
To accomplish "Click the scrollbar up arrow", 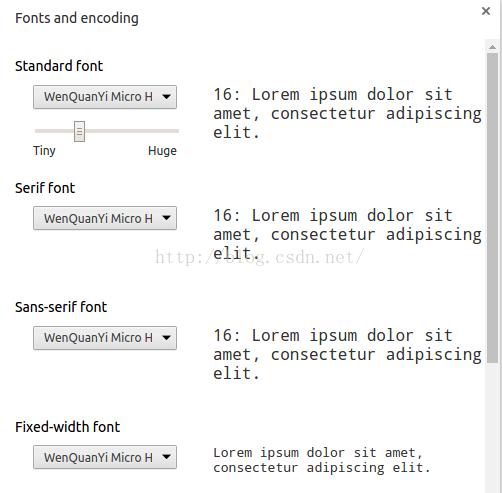I will [492, 47].
